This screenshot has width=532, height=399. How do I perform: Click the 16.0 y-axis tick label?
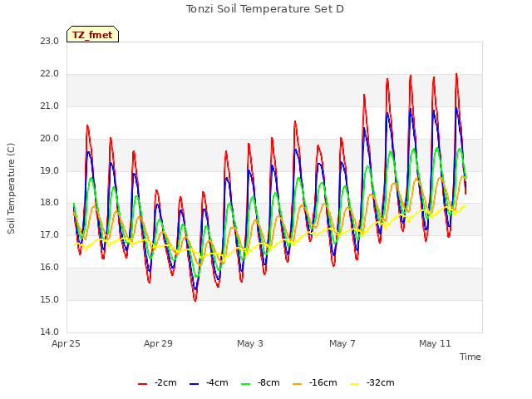50,268
